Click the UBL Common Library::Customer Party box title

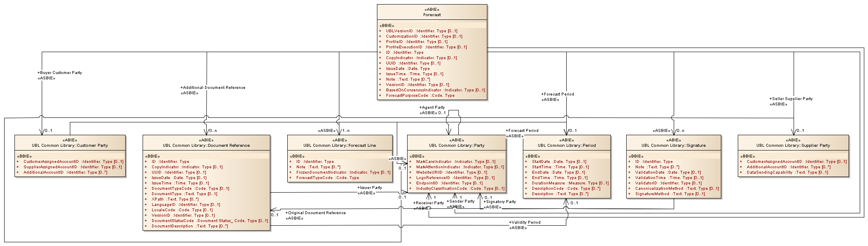70,146
